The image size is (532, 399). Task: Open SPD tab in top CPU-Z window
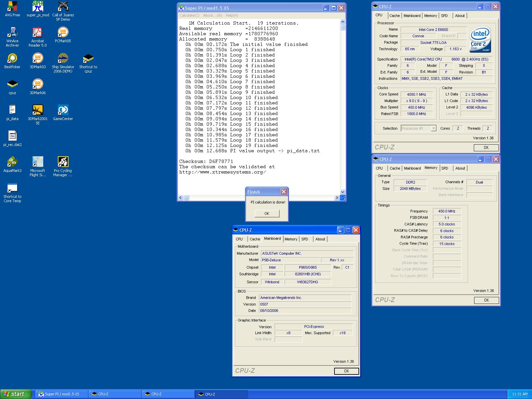444,16
